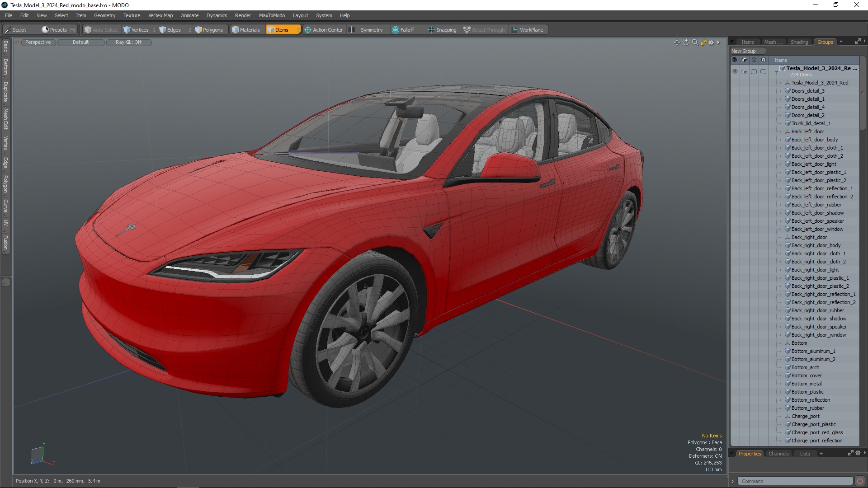Collapse the Tesla_Model_3_2024_Re group tree
Image resolution: width=868 pixels, height=488 pixels.
coord(776,71)
